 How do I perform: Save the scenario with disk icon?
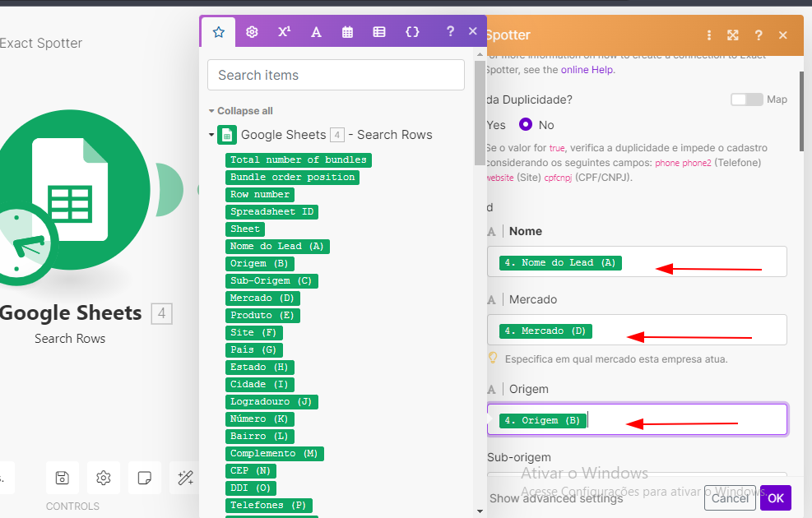(63, 478)
